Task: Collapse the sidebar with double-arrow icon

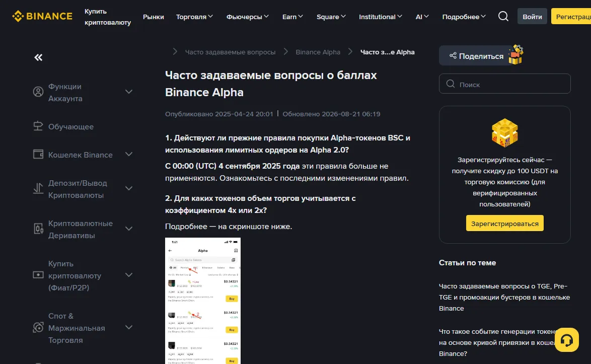Action: click(x=38, y=57)
